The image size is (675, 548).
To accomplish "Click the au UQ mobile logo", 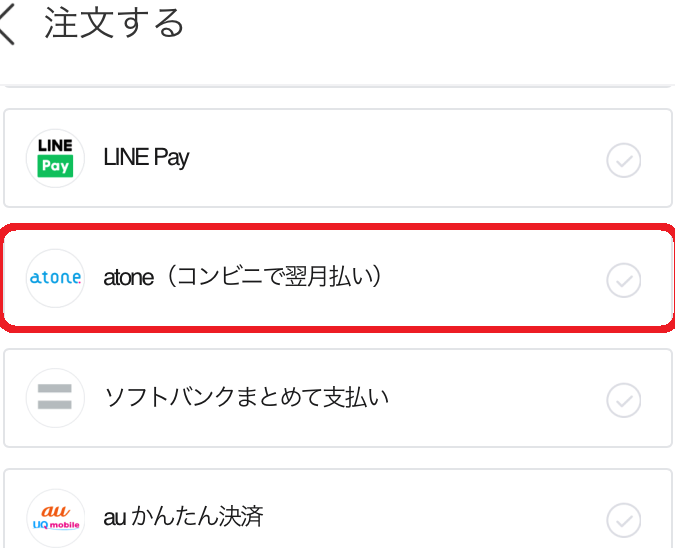I will coord(55,518).
